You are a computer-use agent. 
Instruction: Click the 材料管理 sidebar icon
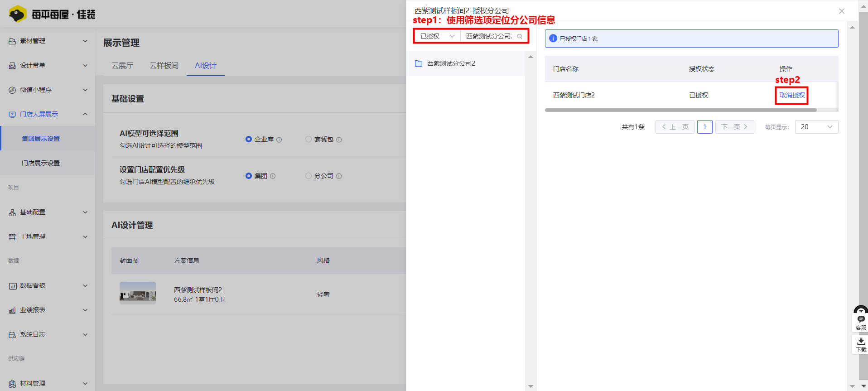click(12, 383)
